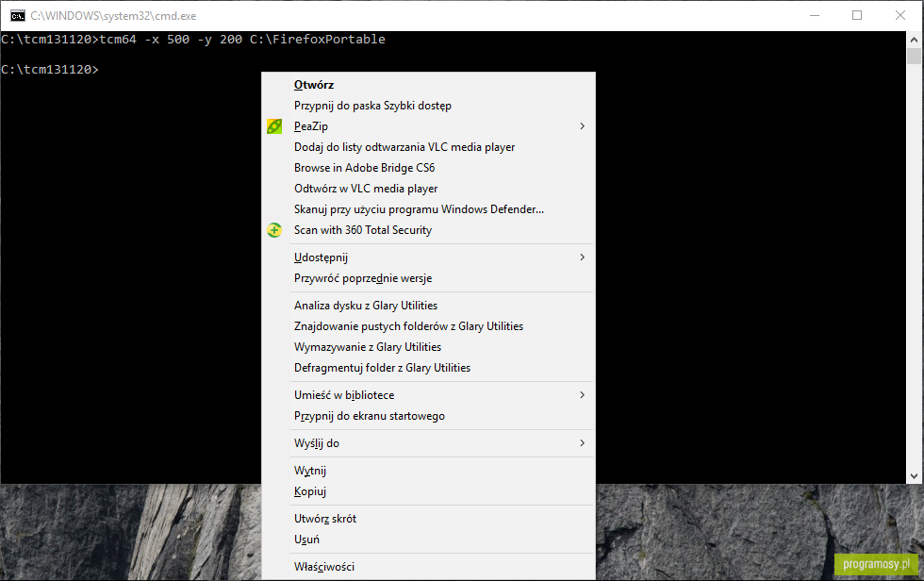
Task: Select Przypnij do paska Szybki dostęp
Action: (x=428, y=106)
